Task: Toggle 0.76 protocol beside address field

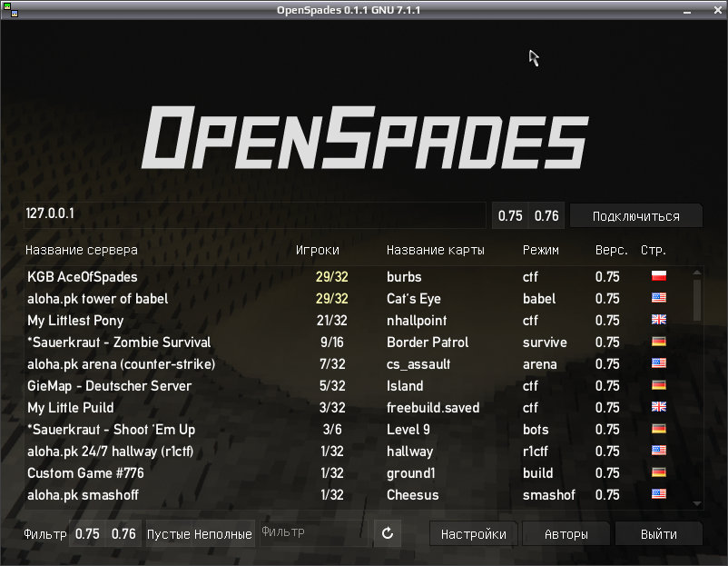Action: click(546, 215)
